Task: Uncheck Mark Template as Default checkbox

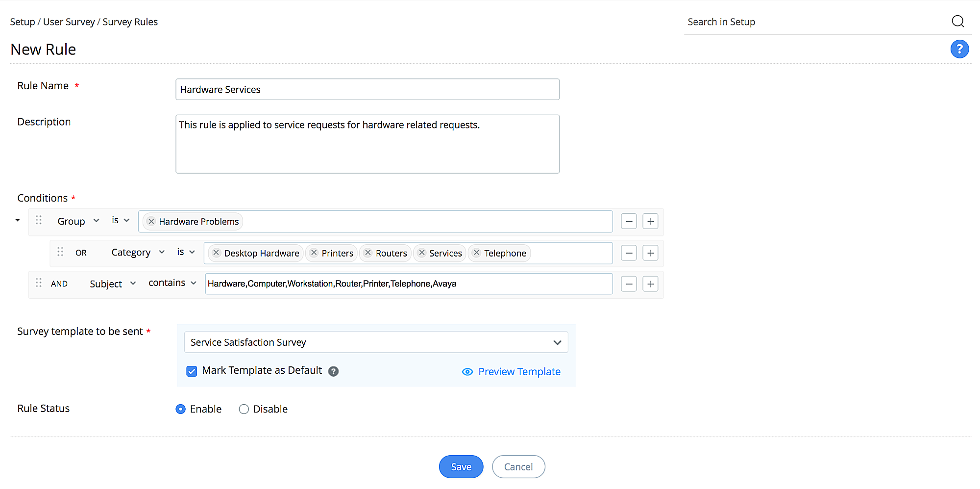Action: (192, 371)
